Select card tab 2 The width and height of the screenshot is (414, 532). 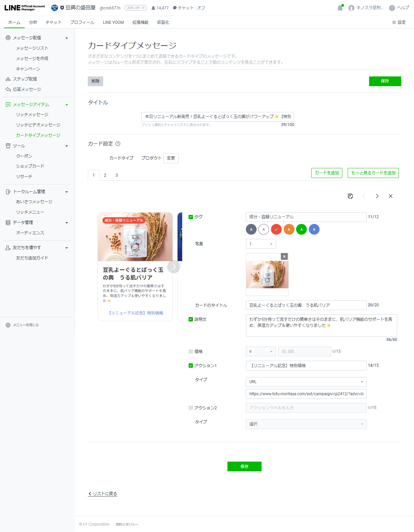(x=105, y=175)
